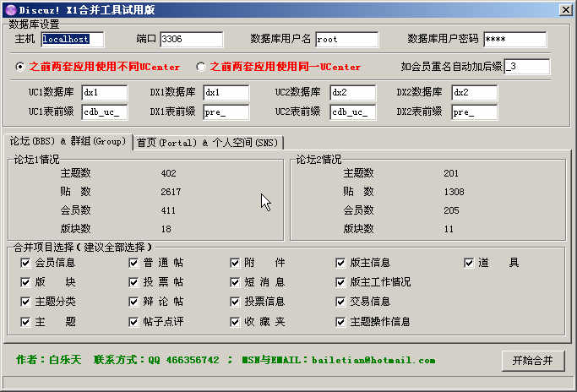Toggle the 主题分类 checkbox

25,302
